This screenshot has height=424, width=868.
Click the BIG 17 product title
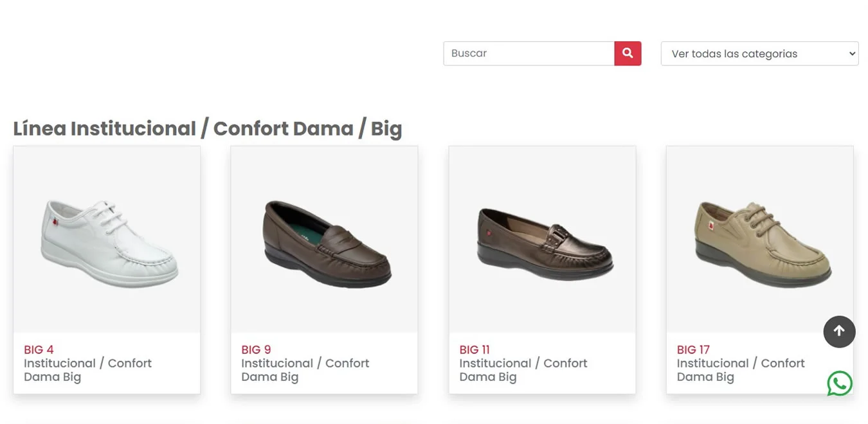pos(693,349)
